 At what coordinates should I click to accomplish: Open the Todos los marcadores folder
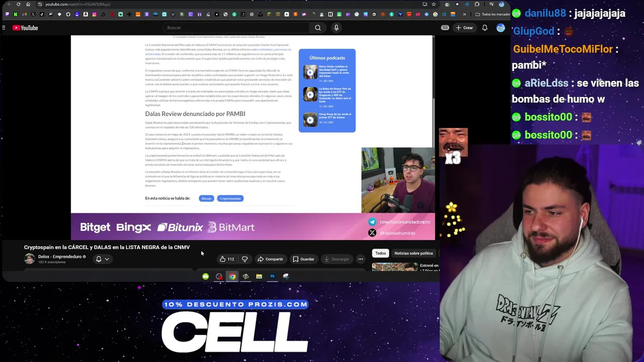click(x=492, y=14)
